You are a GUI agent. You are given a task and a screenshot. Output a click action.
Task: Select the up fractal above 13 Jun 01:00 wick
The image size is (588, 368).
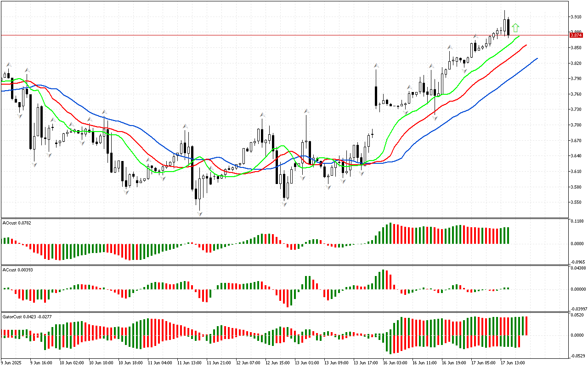click(306, 111)
